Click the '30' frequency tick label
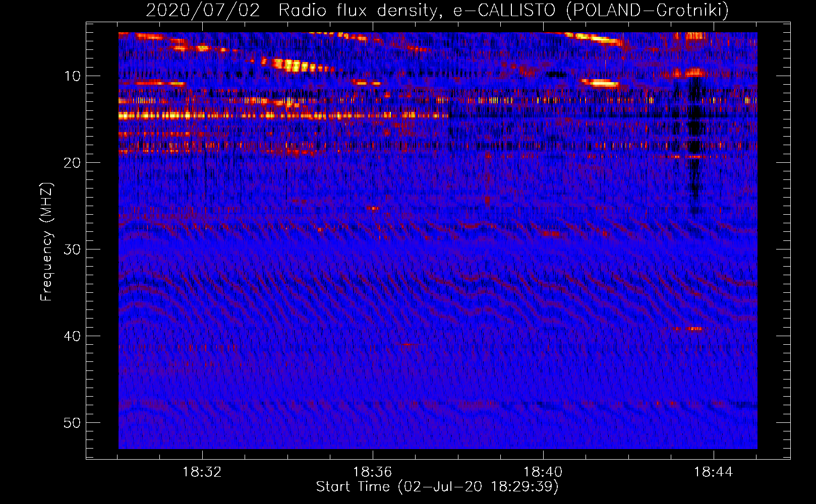 pyautogui.click(x=72, y=249)
